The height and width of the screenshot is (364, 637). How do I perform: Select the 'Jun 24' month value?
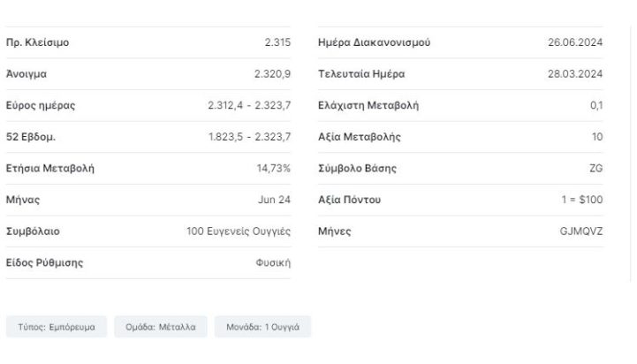pos(275,200)
